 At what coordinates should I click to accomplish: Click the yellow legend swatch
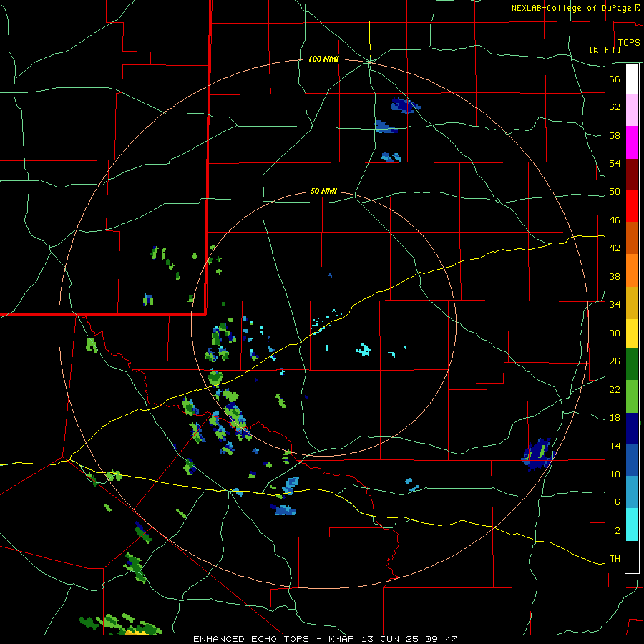coord(632,333)
